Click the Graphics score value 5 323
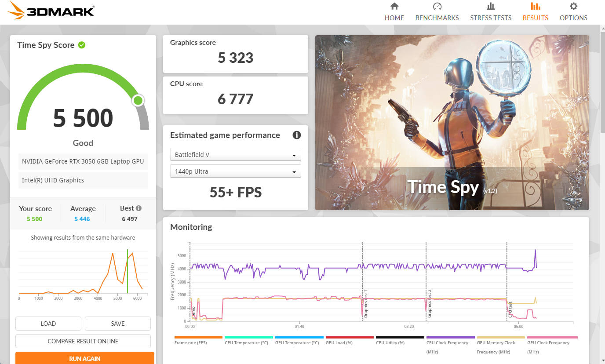The width and height of the screenshot is (605, 364). pos(236,58)
